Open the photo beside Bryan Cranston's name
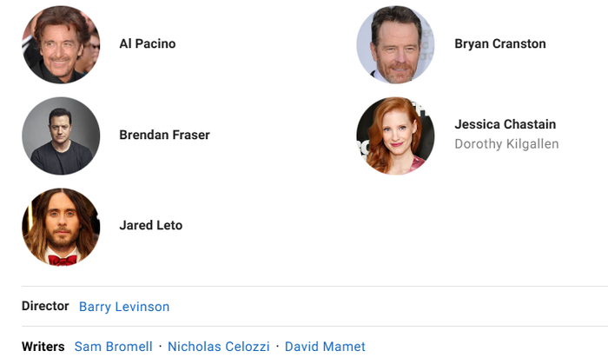Image resolution: width=608 pixels, height=364 pixels. click(x=395, y=44)
